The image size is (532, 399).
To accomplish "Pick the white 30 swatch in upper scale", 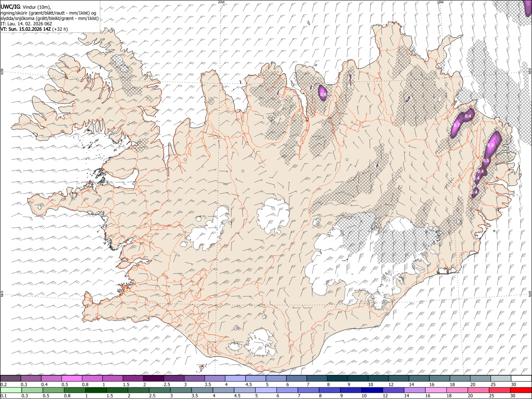I will [x=521, y=379].
